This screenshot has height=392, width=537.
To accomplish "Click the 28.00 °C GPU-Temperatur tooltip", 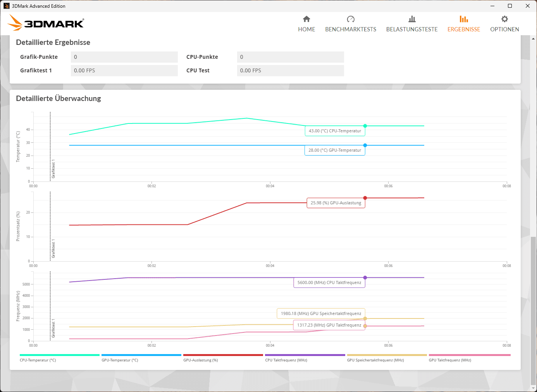I will (x=335, y=150).
